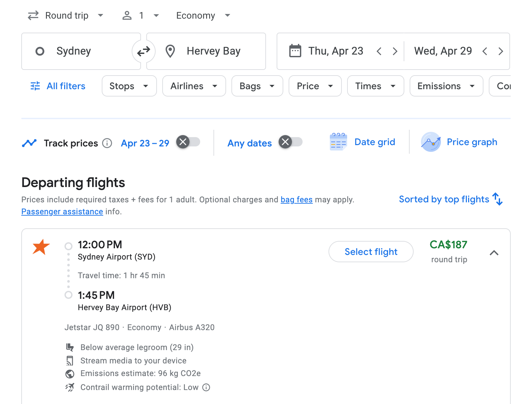Click the contrail warming potential info icon
Viewport: 532px width, 404px height.
point(206,387)
